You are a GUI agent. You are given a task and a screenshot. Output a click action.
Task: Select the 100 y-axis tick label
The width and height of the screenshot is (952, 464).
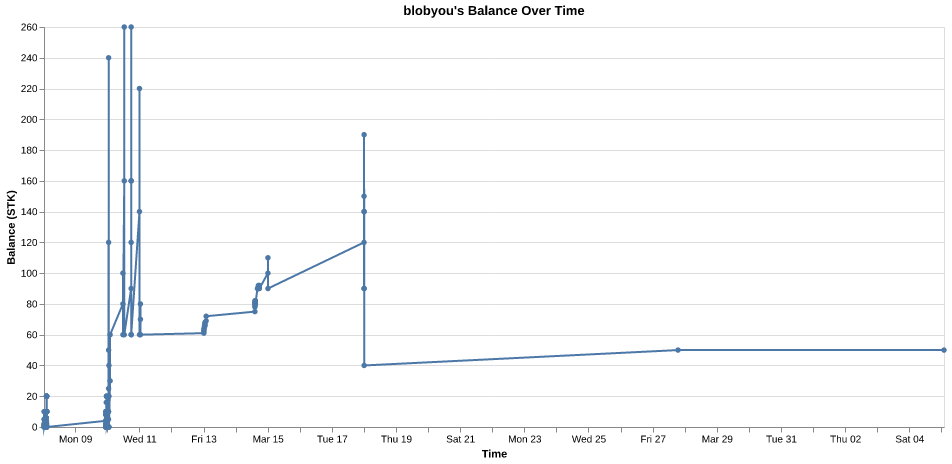(x=30, y=273)
